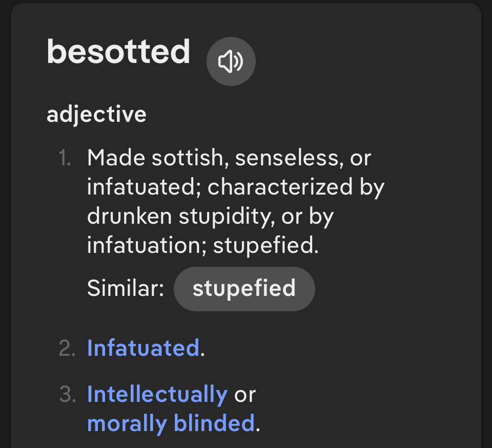Screen dimensions: 492x448
Task: Click the "adjective" part-of-speech label
Action: coord(96,114)
